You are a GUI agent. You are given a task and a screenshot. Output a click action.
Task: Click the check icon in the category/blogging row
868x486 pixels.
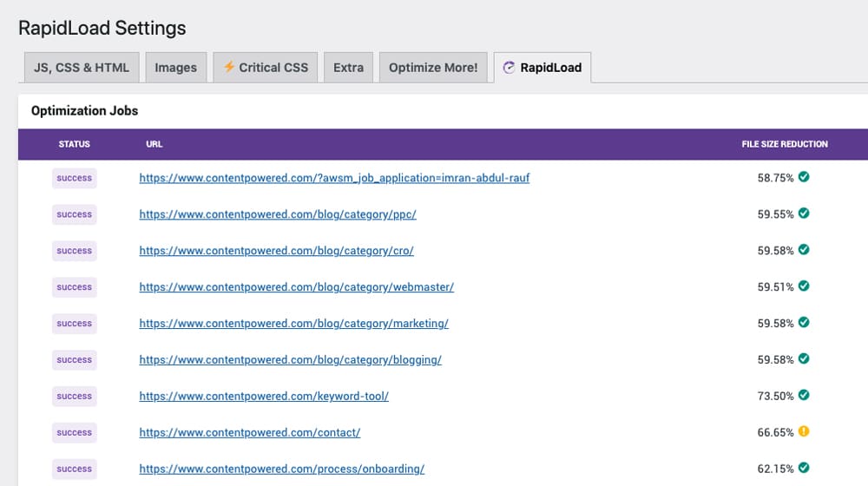pos(804,359)
